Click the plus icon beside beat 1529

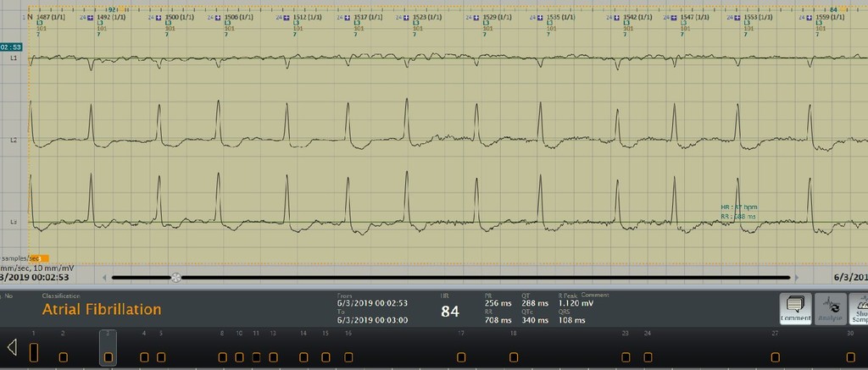(x=476, y=18)
